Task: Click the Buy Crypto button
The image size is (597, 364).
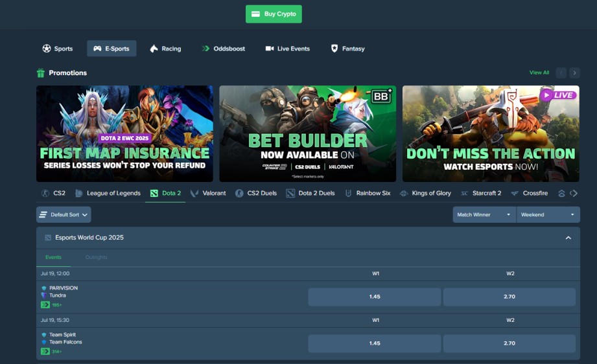Action: tap(274, 14)
